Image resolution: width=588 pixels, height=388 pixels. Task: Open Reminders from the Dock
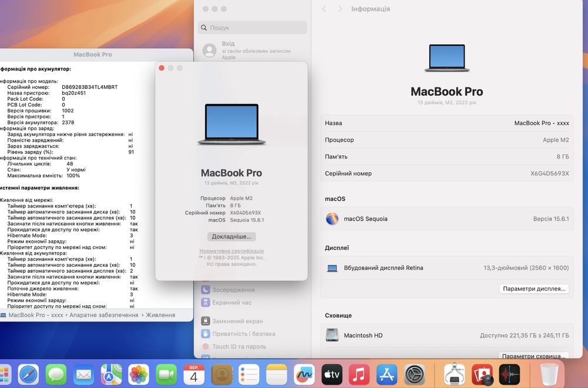(x=249, y=374)
